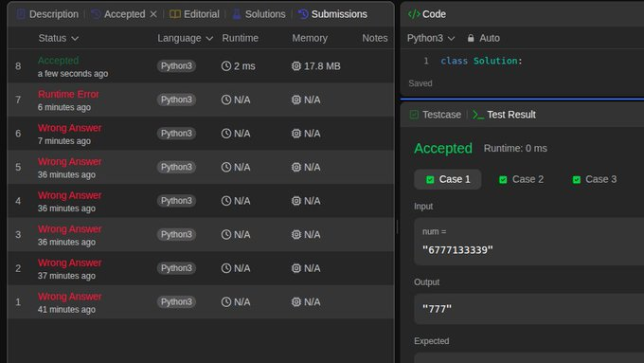Open the Runtime Error submission
The width and height of the screenshot is (644, 363).
pyautogui.click(x=201, y=100)
